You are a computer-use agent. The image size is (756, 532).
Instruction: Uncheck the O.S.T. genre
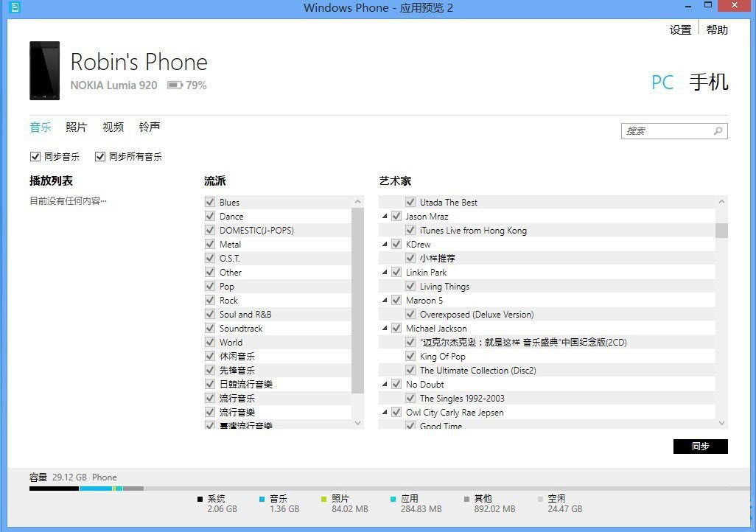point(210,258)
